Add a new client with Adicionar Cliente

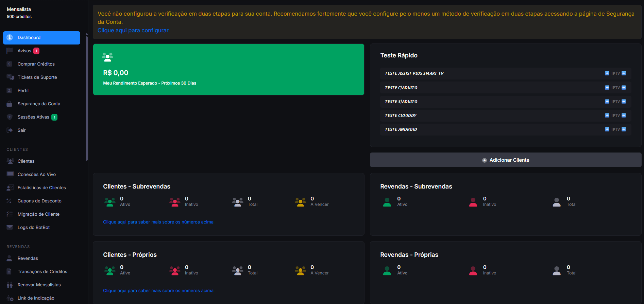point(505,160)
